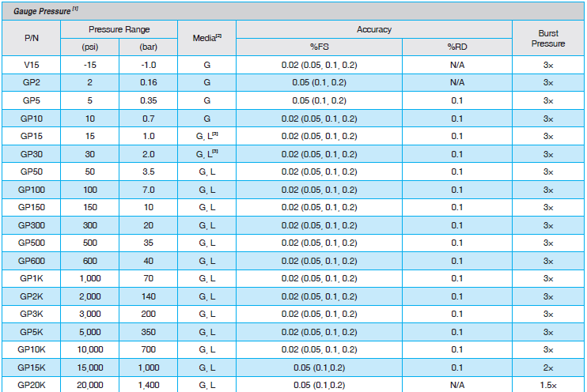Select the Burst Pressure column header
Screen dimensions: 587x392
click(547, 37)
